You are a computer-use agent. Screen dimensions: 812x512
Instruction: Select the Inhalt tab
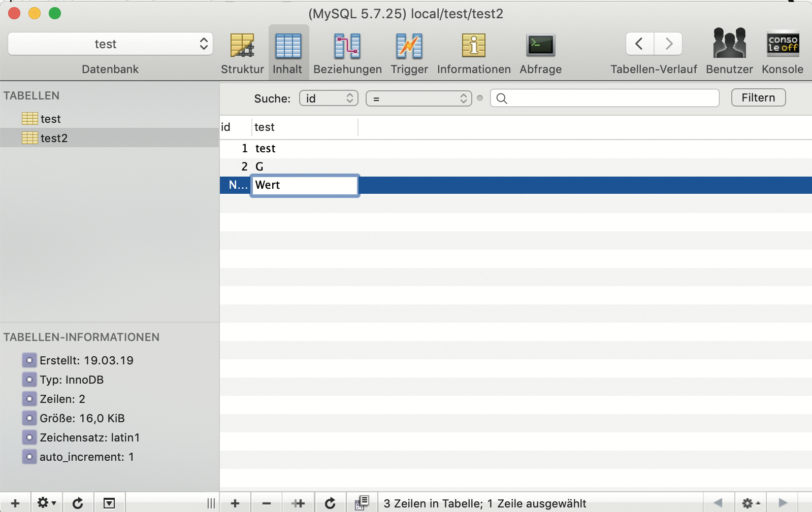(288, 53)
